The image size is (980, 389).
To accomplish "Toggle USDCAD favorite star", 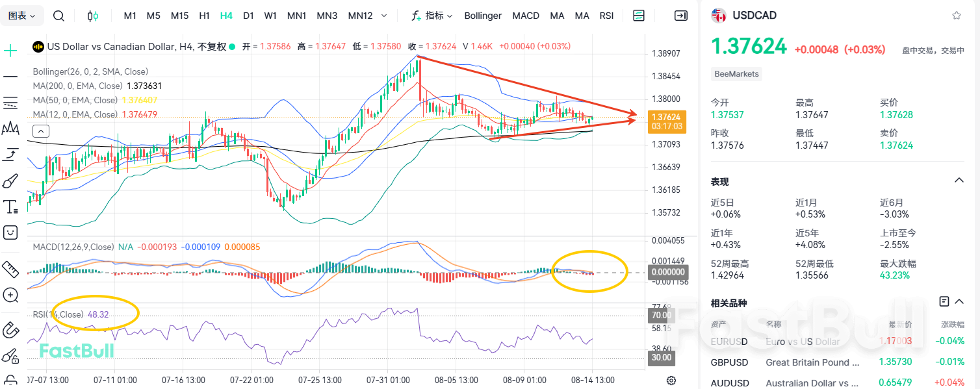I will (956, 16).
